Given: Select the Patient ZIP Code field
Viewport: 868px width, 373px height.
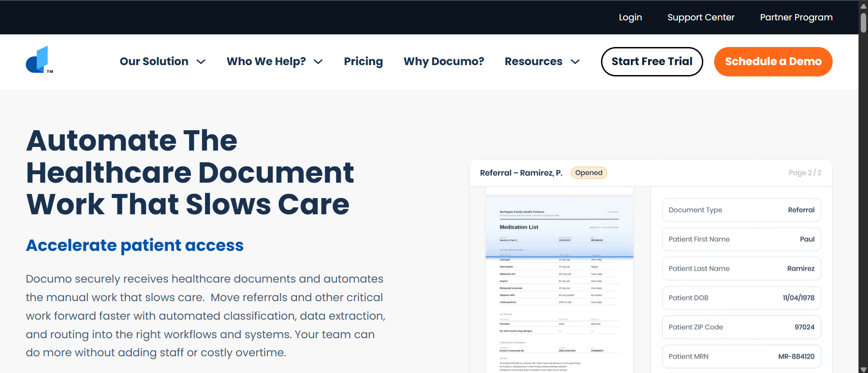Looking at the screenshot, I should (741, 327).
